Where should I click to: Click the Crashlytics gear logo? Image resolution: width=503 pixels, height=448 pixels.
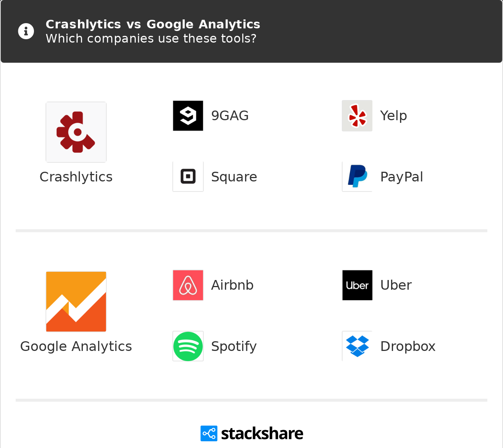[x=76, y=132]
